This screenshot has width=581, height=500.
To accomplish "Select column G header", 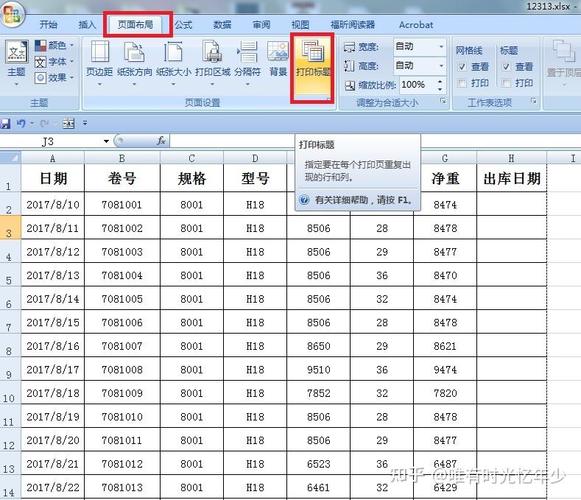I will point(445,158).
